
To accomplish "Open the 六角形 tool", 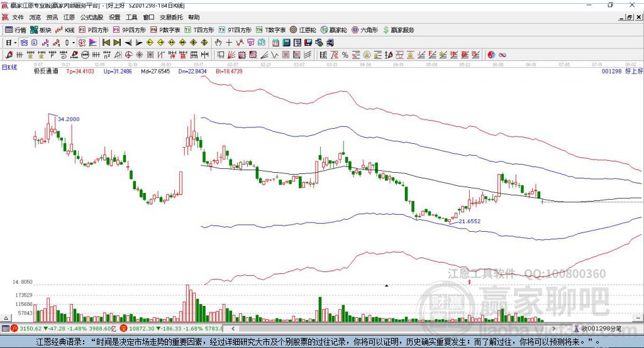I will (x=365, y=30).
